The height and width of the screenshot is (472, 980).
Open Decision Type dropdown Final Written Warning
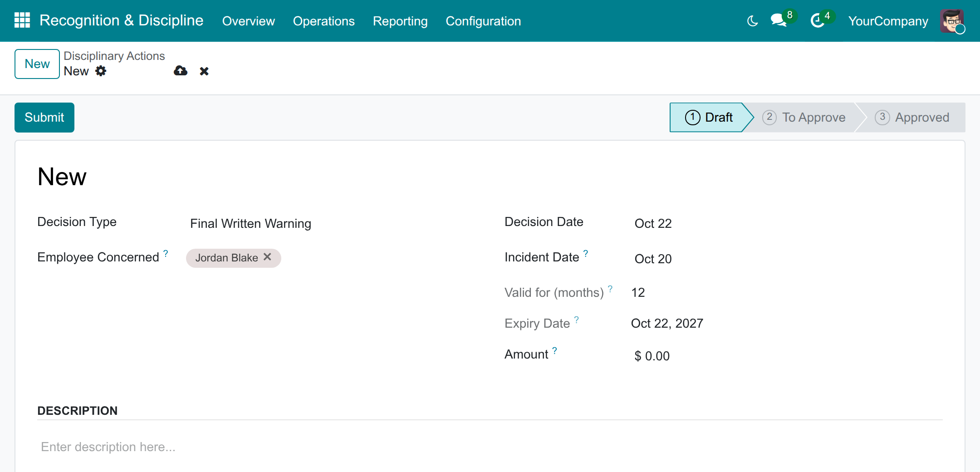coord(331,223)
